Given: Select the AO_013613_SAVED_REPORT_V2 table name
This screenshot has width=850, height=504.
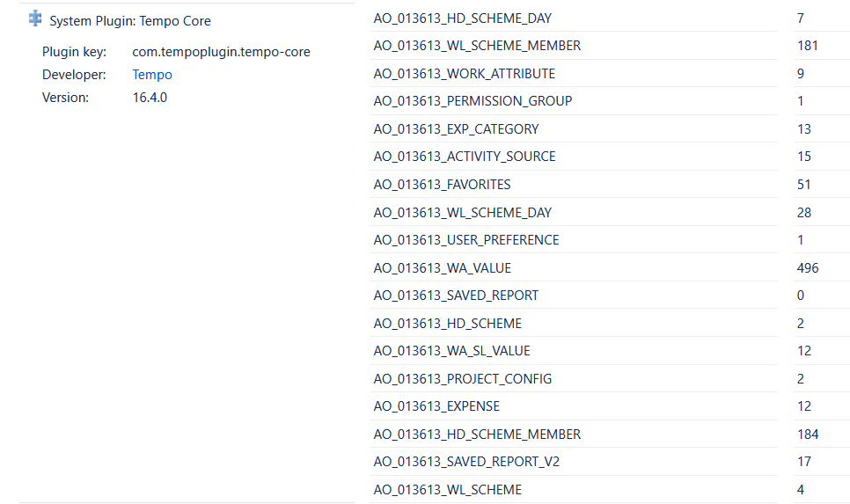Looking at the screenshot, I should 465,462.
